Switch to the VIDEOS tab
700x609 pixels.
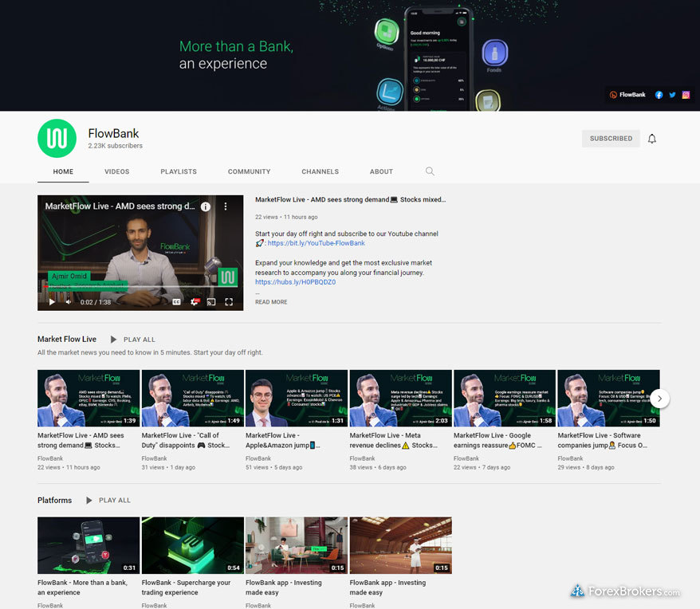pyautogui.click(x=117, y=171)
